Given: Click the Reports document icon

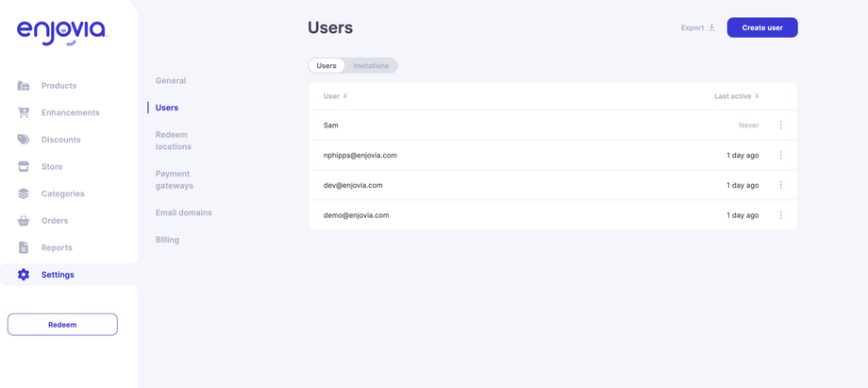Looking at the screenshot, I should tap(24, 247).
